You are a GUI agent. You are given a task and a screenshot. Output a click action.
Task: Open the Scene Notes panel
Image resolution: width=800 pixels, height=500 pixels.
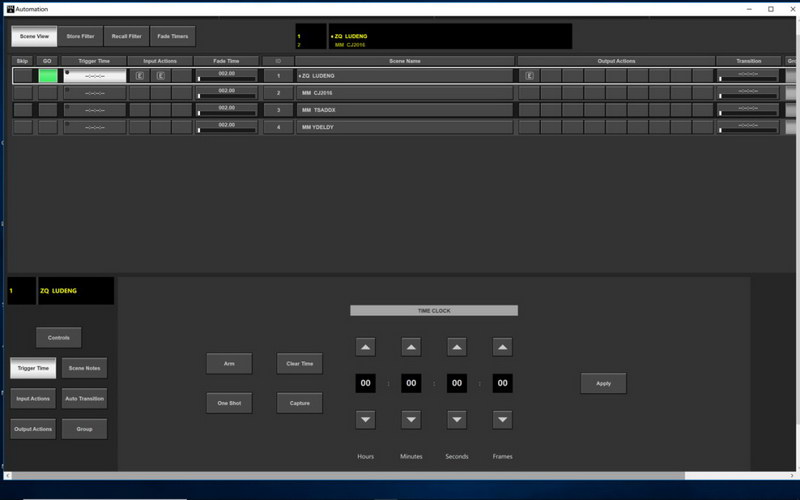click(x=85, y=368)
